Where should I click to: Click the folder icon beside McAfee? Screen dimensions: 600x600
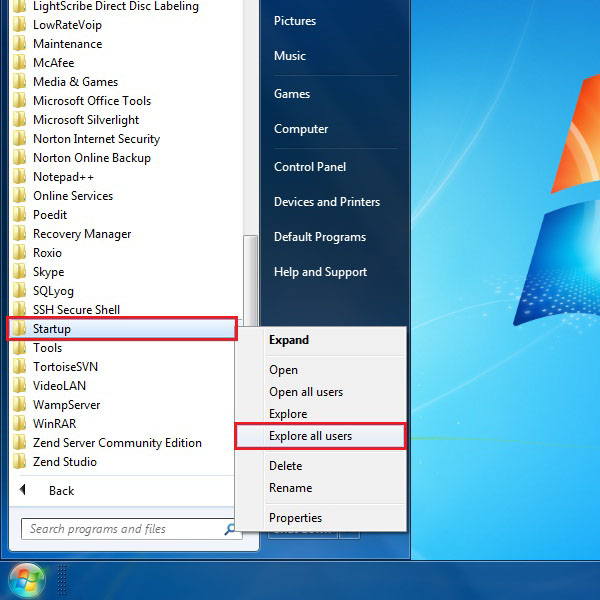tap(19, 63)
